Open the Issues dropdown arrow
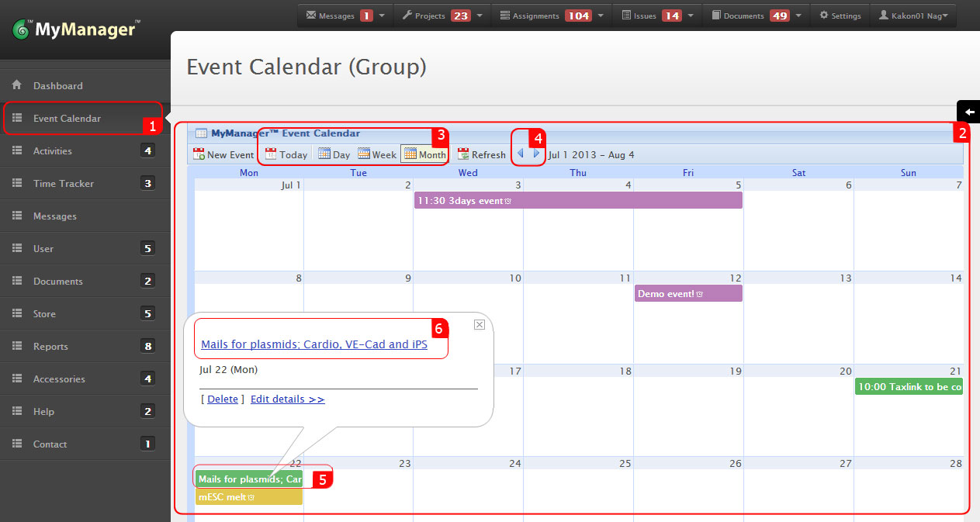 pos(689,14)
